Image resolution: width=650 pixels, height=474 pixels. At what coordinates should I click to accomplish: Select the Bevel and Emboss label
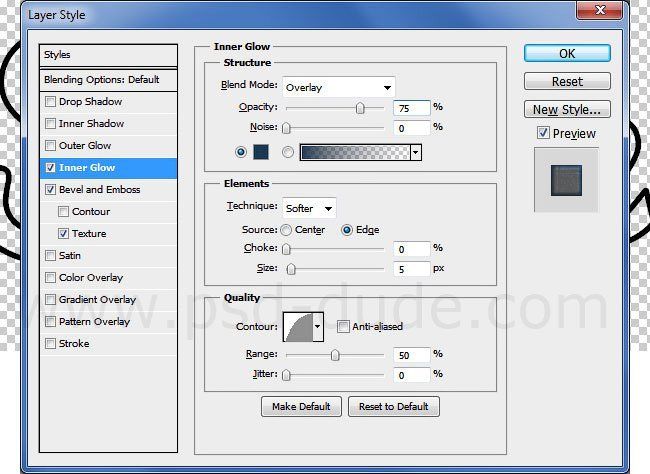[99, 190]
